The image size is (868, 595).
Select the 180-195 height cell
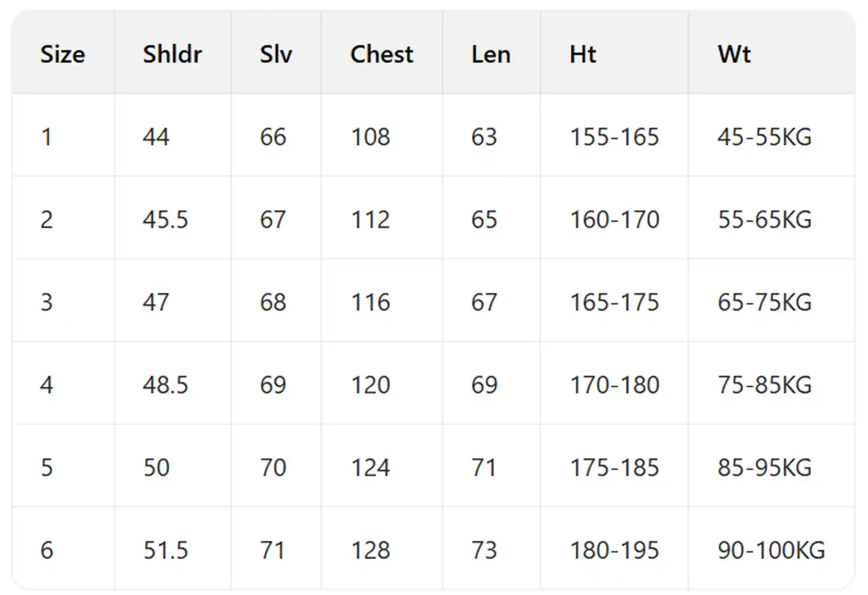click(615, 551)
